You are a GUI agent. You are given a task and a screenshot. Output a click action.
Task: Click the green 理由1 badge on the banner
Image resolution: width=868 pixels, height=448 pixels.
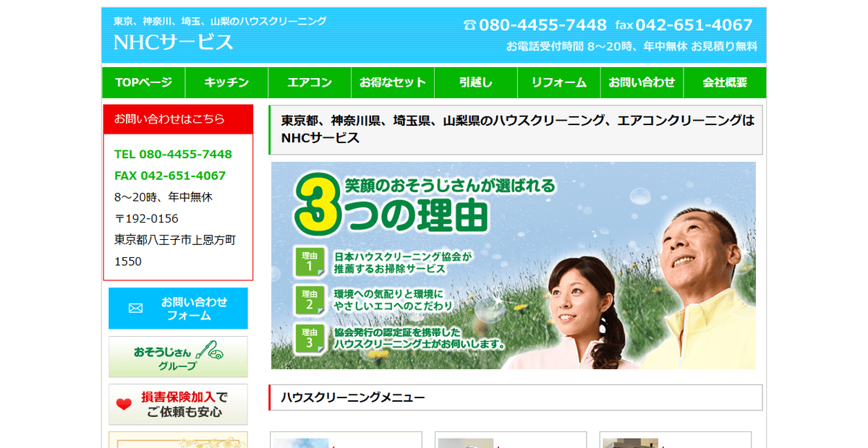(310, 262)
